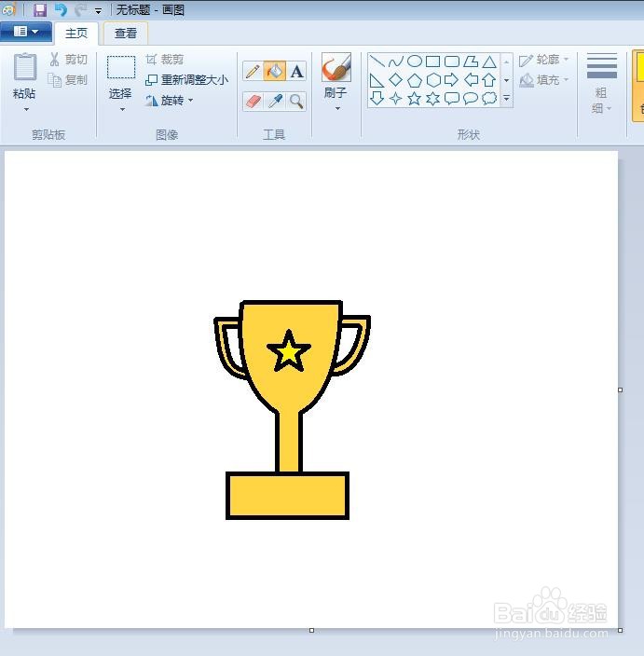Choose the Diamond shape
The image size is (644, 656).
(x=395, y=80)
